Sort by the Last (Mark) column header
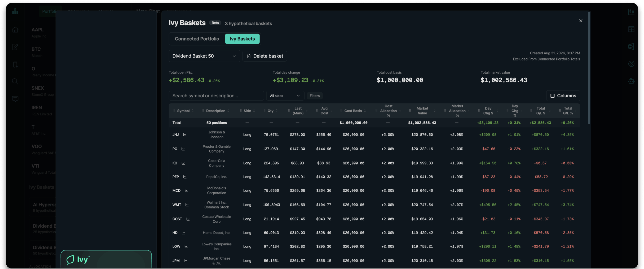Viewport: 644px width, 269px height. click(x=298, y=111)
